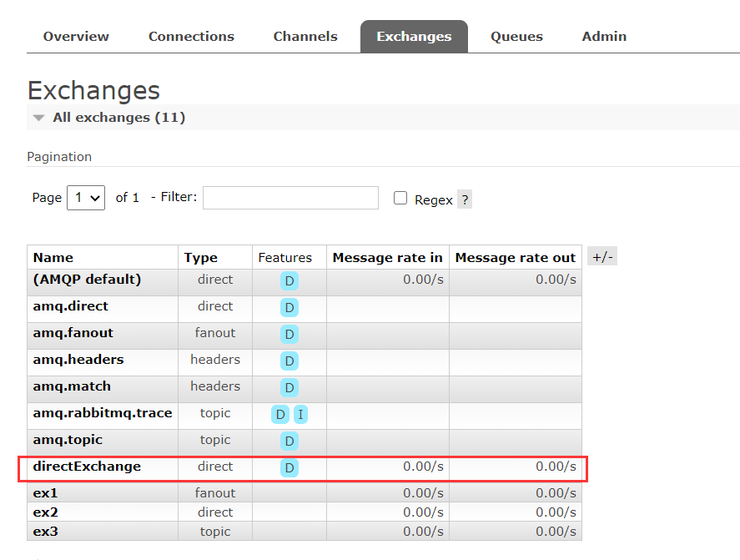This screenshot has height=560, width=740.
Task: Click the D badge for amq.topic
Action: point(289,441)
